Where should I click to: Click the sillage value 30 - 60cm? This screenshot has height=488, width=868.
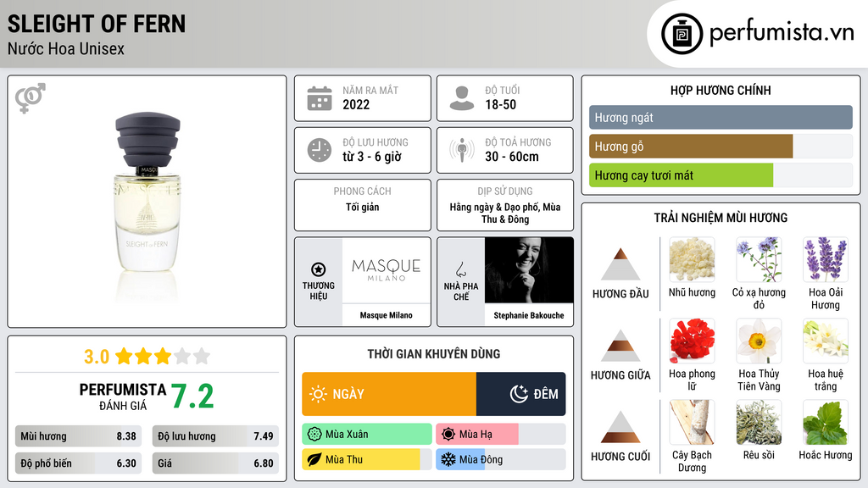[512, 157]
